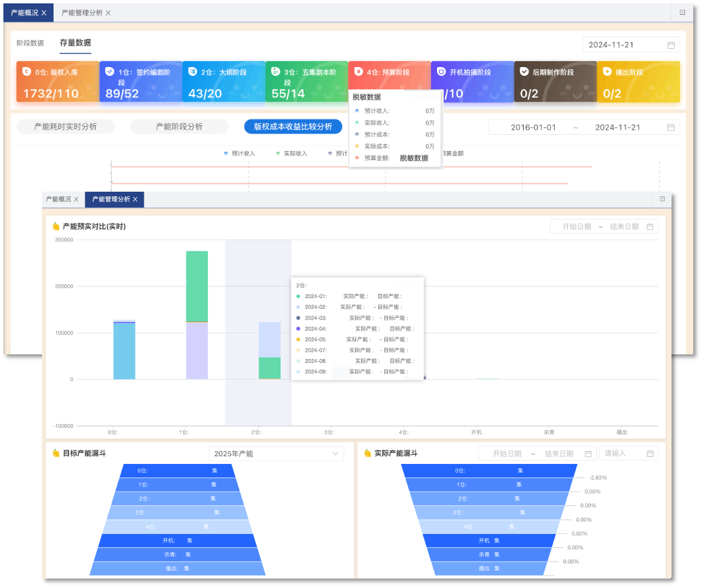Click the 1仓 green bar segment in chart
Screen dimensions: 702x588
coord(197,287)
